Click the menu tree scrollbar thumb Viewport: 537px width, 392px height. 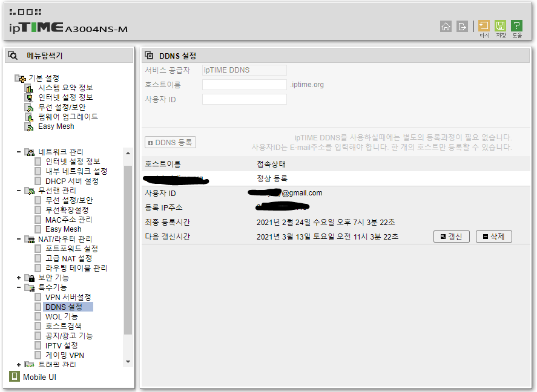click(128, 250)
